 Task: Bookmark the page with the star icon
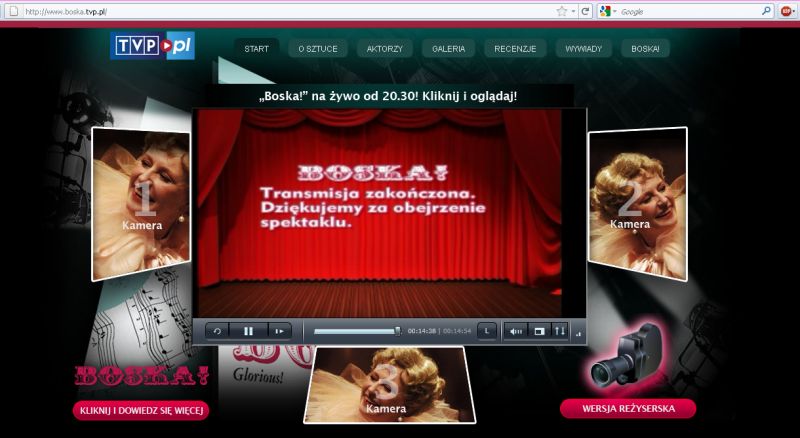(562, 11)
